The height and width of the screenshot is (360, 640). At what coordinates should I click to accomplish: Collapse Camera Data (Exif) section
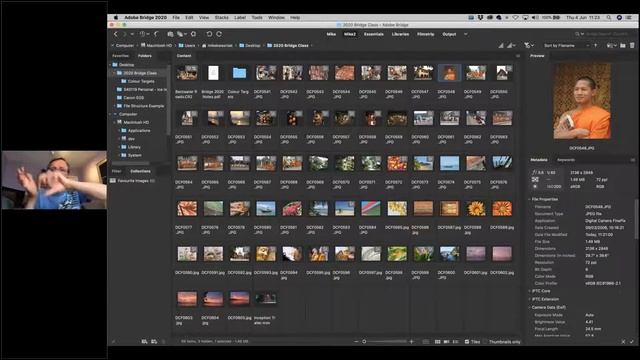pos(529,307)
